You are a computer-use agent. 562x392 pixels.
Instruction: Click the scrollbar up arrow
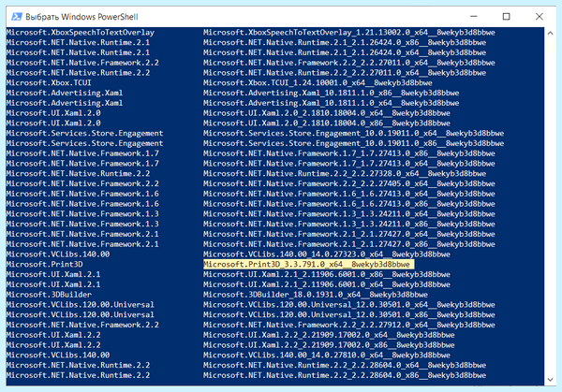coord(550,34)
